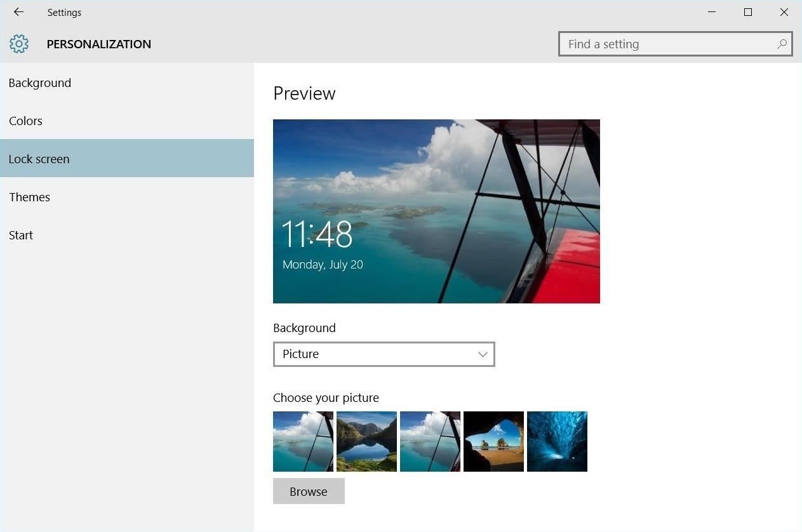Select the mountain lake picture thumbnail
The width and height of the screenshot is (802, 532).
pos(366,441)
